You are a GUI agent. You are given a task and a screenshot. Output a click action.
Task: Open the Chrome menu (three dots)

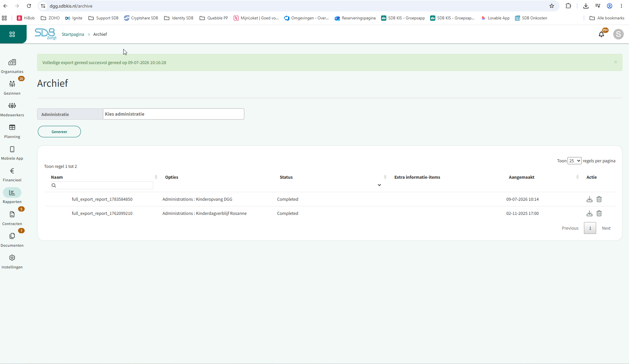tap(621, 6)
